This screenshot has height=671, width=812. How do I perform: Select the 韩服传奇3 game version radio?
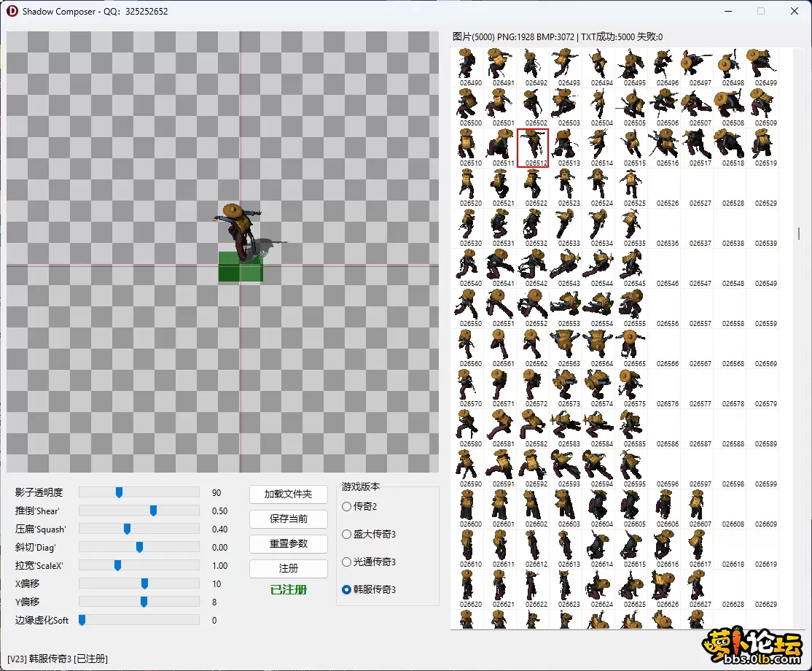click(x=368, y=589)
